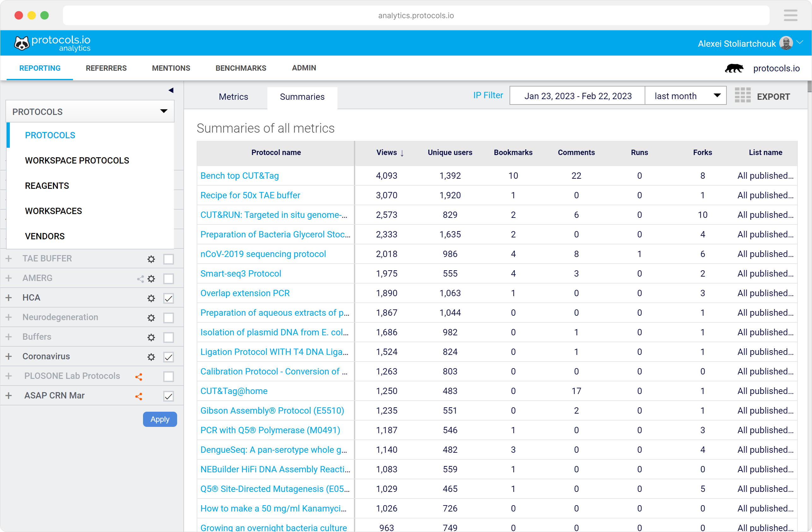This screenshot has height=532, width=812.
Task: Check the PLOSONE Lab Protocols checkbox
Action: pyautogui.click(x=168, y=377)
